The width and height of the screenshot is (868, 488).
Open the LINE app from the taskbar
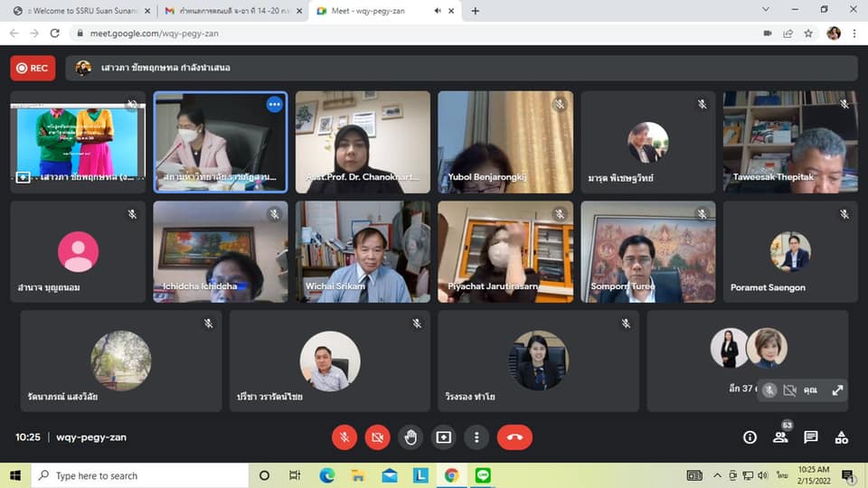coord(482,475)
